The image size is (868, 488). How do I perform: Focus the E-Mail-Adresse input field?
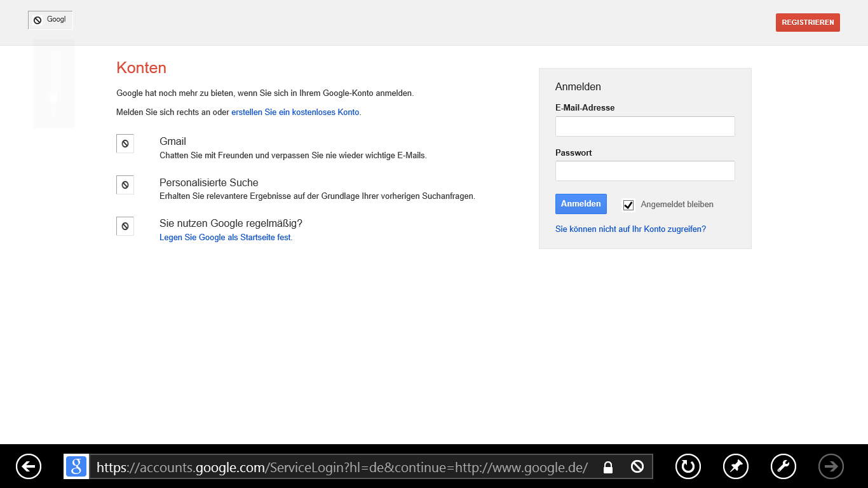[x=645, y=126]
